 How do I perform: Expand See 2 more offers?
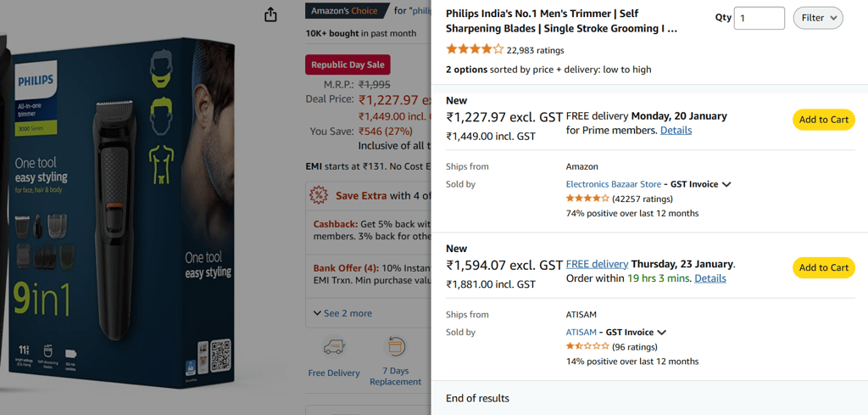point(342,313)
